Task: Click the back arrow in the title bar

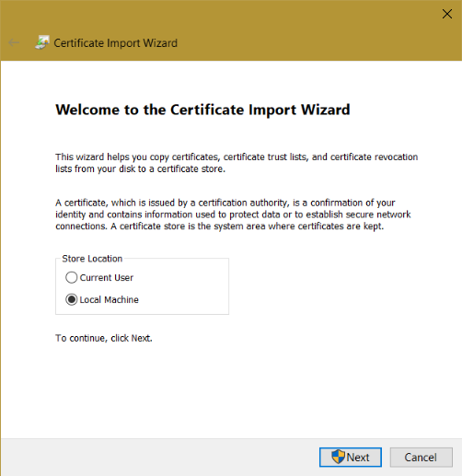Action: pos(14,42)
